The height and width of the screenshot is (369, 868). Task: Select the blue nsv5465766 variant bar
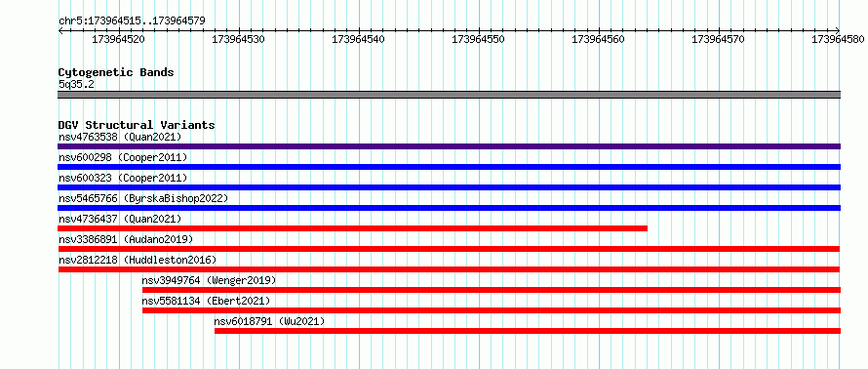[x=450, y=208]
